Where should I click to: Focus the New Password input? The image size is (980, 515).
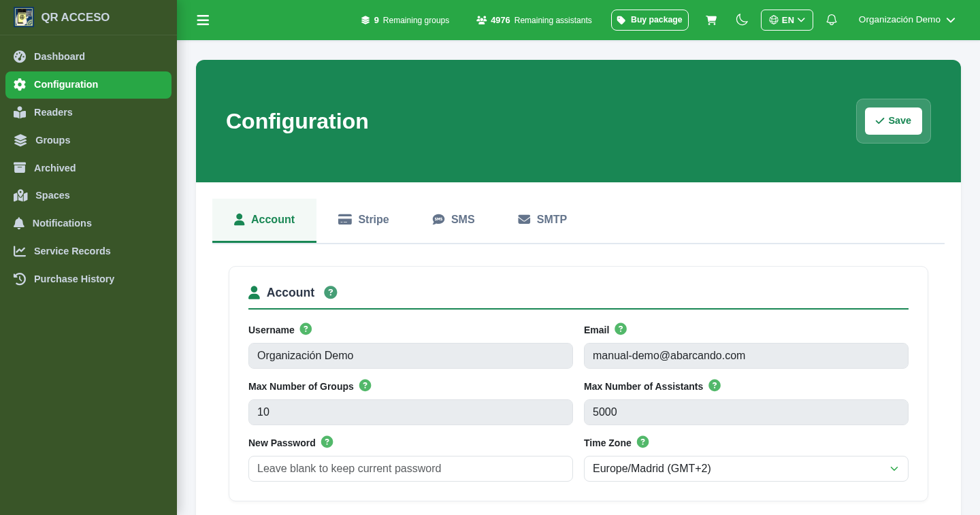[x=410, y=469]
